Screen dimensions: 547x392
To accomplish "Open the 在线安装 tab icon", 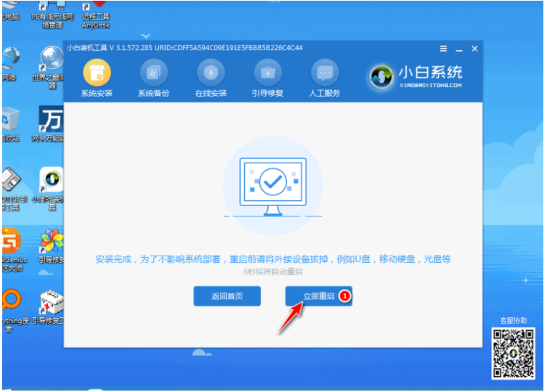I will pyautogui.click(x=211, y=72).
